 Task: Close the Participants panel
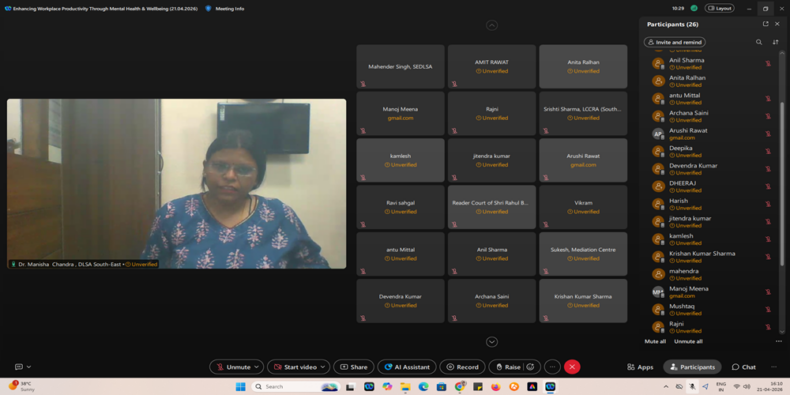click(x=777, y=24)
